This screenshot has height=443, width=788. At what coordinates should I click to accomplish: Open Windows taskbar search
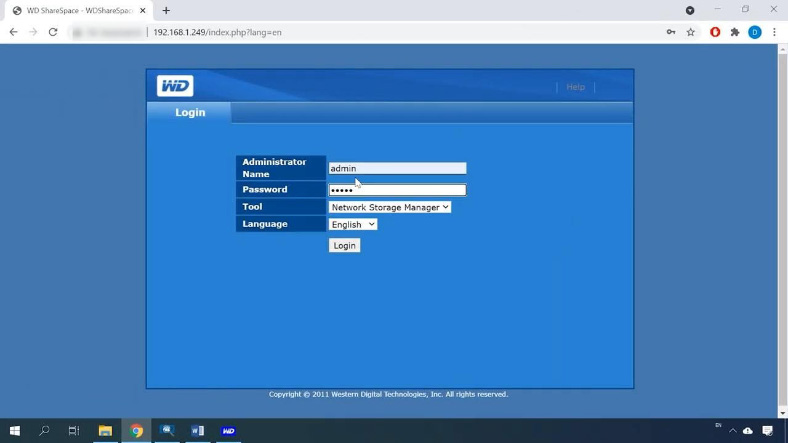(44, 430)
